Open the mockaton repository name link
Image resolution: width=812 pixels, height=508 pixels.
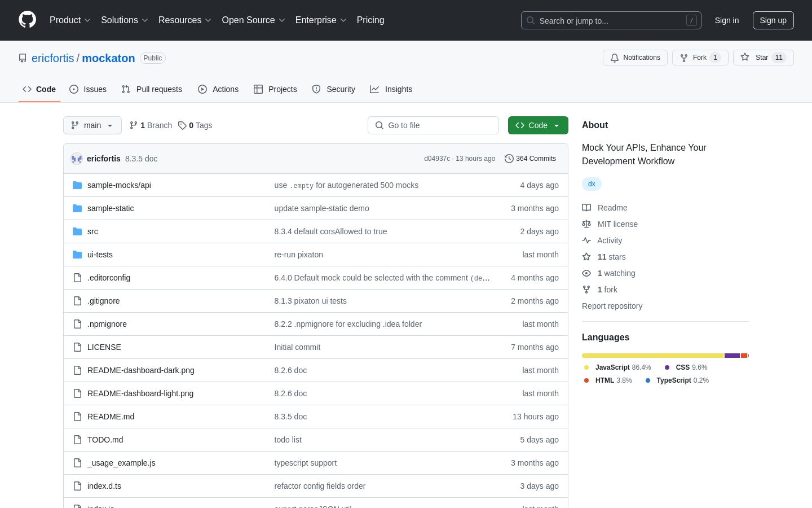109,58
